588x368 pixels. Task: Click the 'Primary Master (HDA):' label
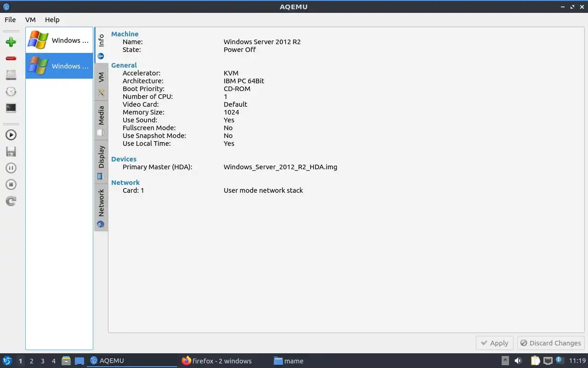pyautogui.click(x=158, y=167)
